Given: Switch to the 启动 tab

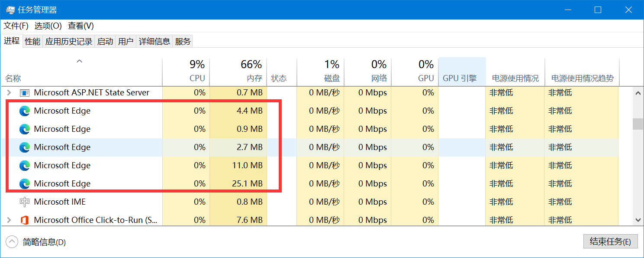Looking at the screenshot, I should click(105, 42).
